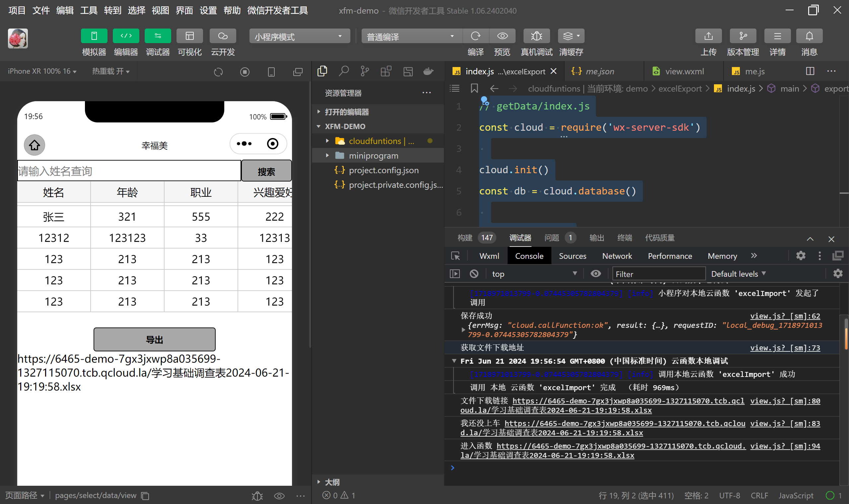Image resolution: width=849 pixels, height=504 pixels.
Task: Open 版本管理 version management
Action: click(743, 36)
